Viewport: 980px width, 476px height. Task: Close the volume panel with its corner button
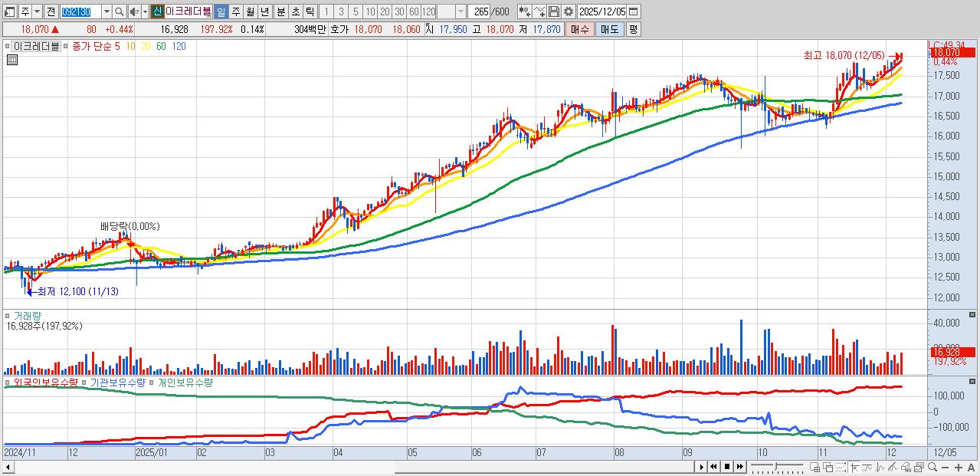(973, 314)
